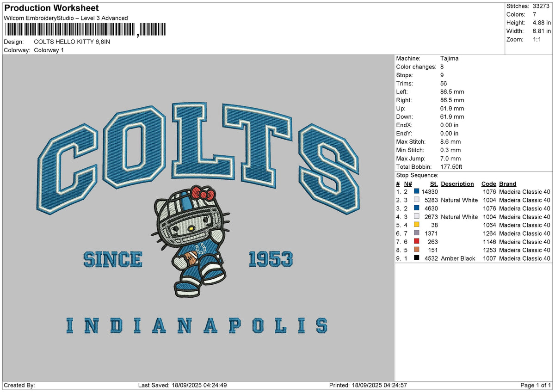Click the orange swatch with code 1253

(x=417, y=250)
